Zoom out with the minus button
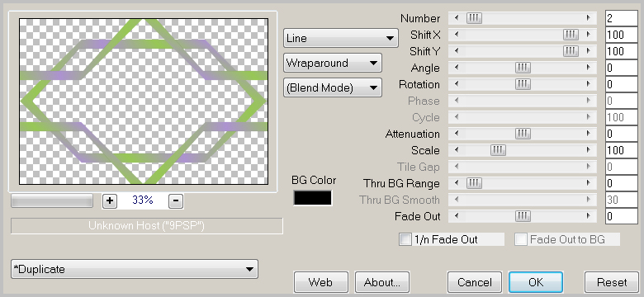Screen dimensions: 644x297 176,200
